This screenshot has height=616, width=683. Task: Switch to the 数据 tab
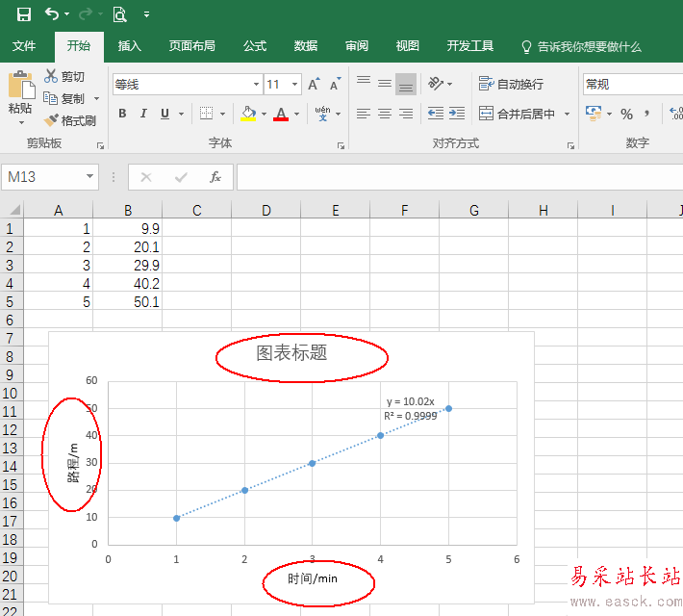[x=306, y=46]
